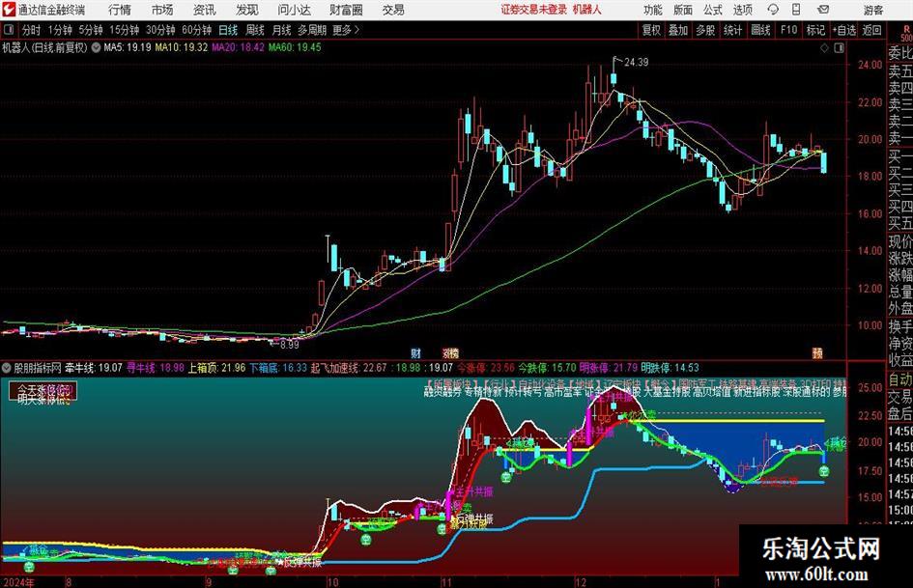Open F10 company info button
913x588 pixels.
[789, 30]
